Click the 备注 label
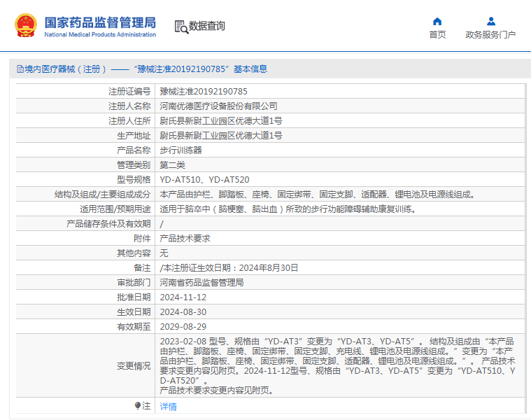Image resolution: width=531 pixels, height=420 pixels. 142,268
